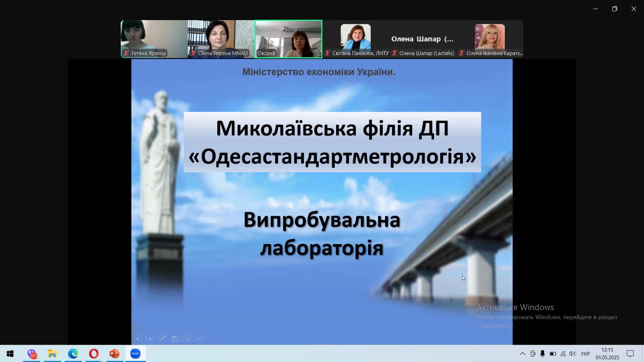This screenshot has height=362, width=644.
Task: Open clock and date 12:15 flyout
Action: 607,354
